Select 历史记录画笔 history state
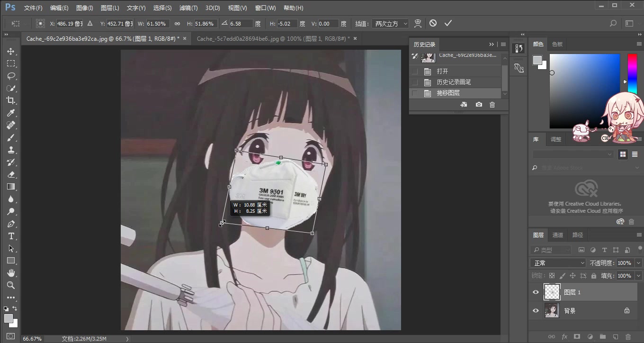Viewport: 644px width, 343px height. tap(454, 82)
